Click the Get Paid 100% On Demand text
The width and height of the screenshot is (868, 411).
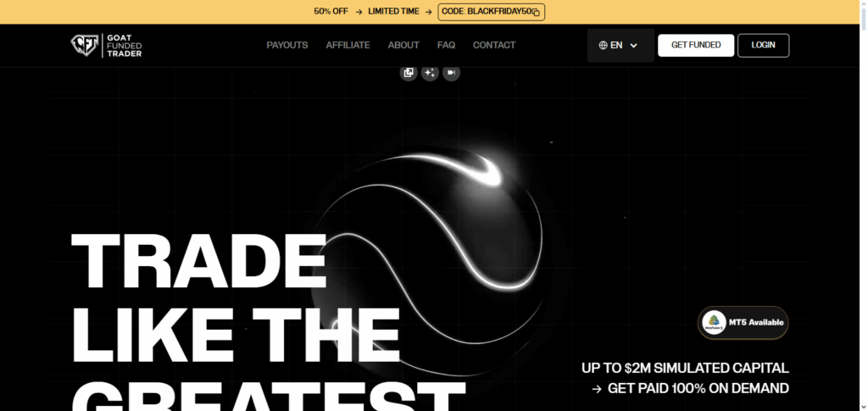tap(698, 389)
